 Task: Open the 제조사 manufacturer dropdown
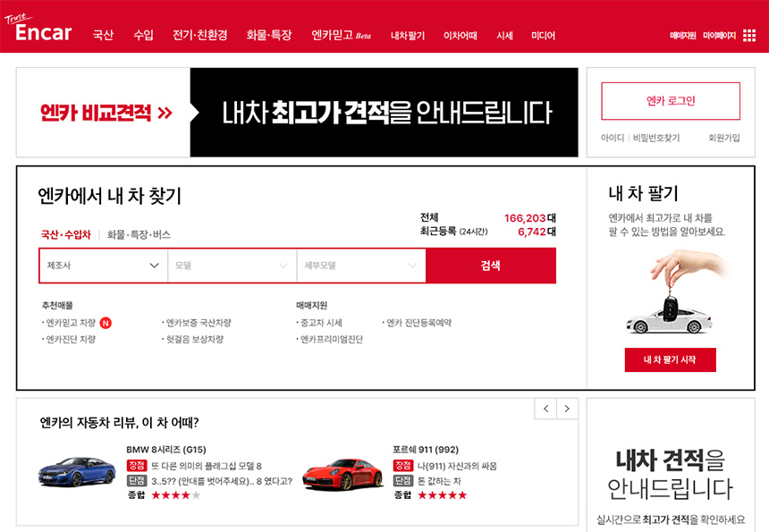[x=104, y=266]
